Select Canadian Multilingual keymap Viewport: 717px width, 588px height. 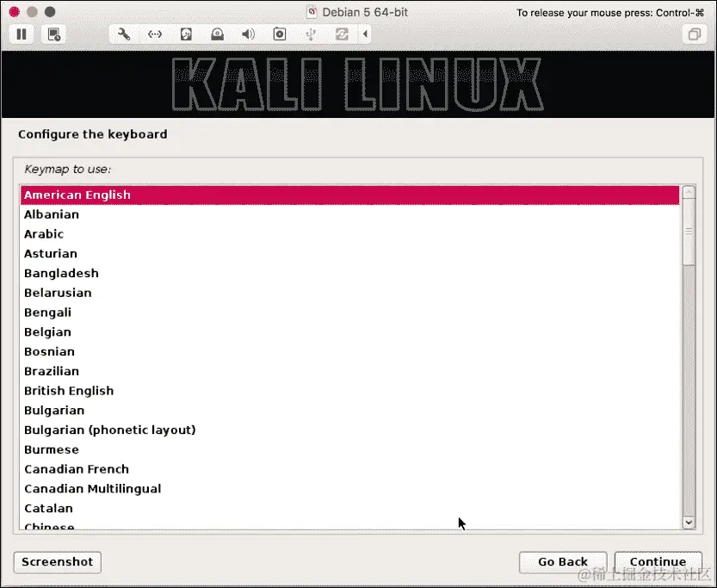pyautogui.click(x=349, y=489)
